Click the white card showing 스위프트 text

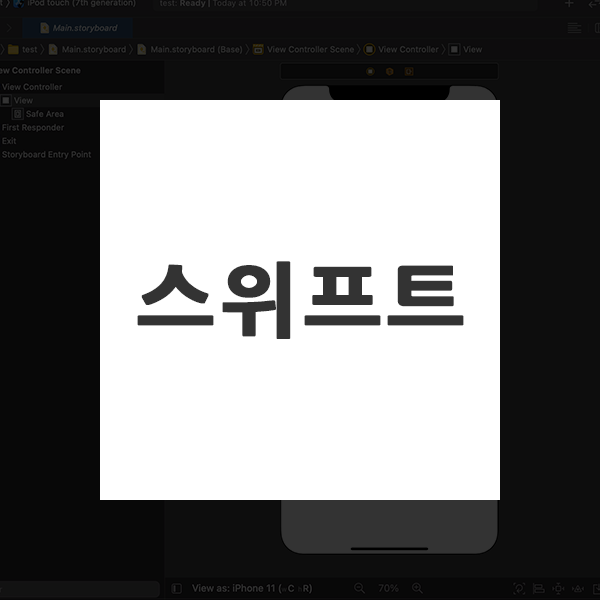click(300, 300)
